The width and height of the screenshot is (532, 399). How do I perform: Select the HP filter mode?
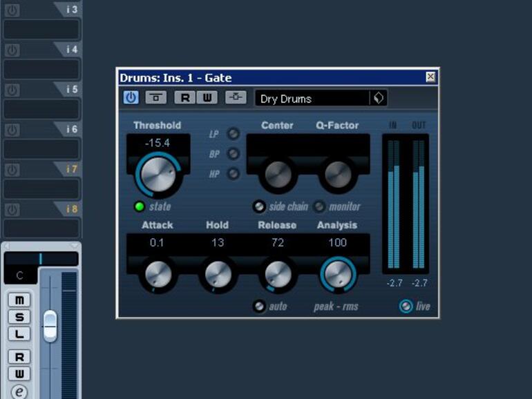tap(234, 174)
